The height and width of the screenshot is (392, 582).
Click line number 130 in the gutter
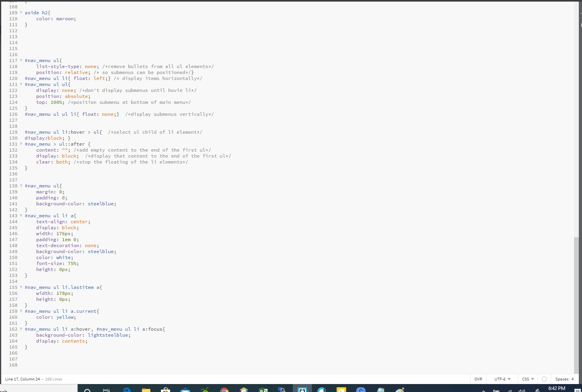pos(13,138)
